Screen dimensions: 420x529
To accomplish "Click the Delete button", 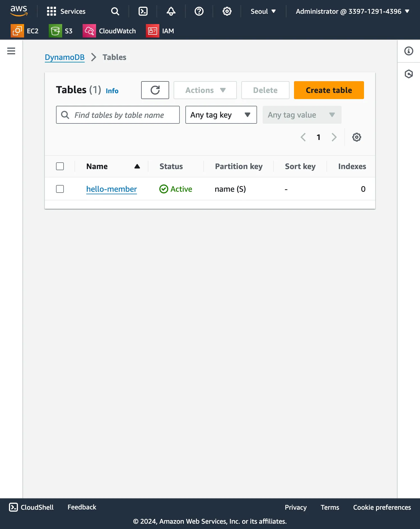I will (x=265, y=90).
